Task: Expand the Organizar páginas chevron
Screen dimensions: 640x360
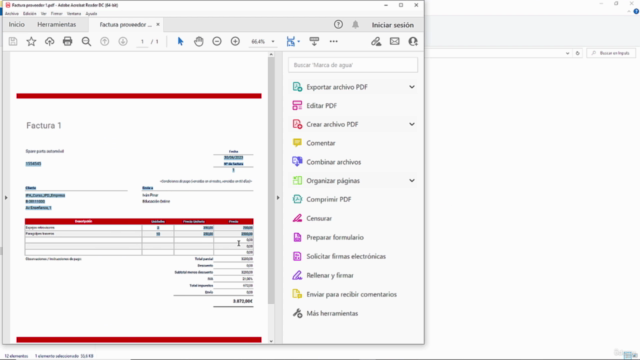Action: point(412,181)
